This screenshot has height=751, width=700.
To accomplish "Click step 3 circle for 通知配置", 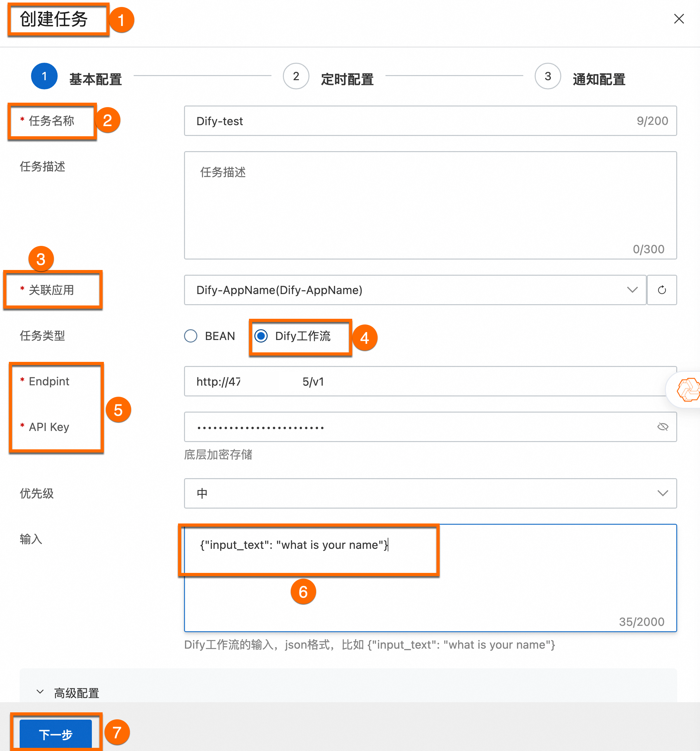I will pos(547,76).
